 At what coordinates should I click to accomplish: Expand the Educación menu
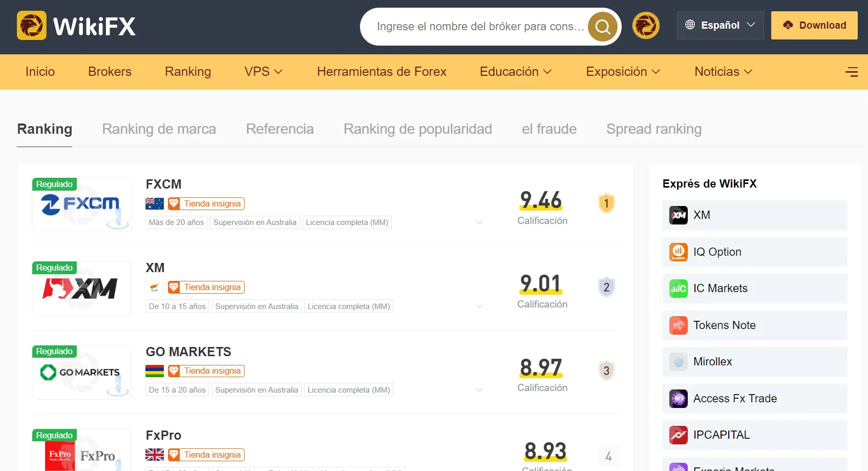(x=516, y=72)
